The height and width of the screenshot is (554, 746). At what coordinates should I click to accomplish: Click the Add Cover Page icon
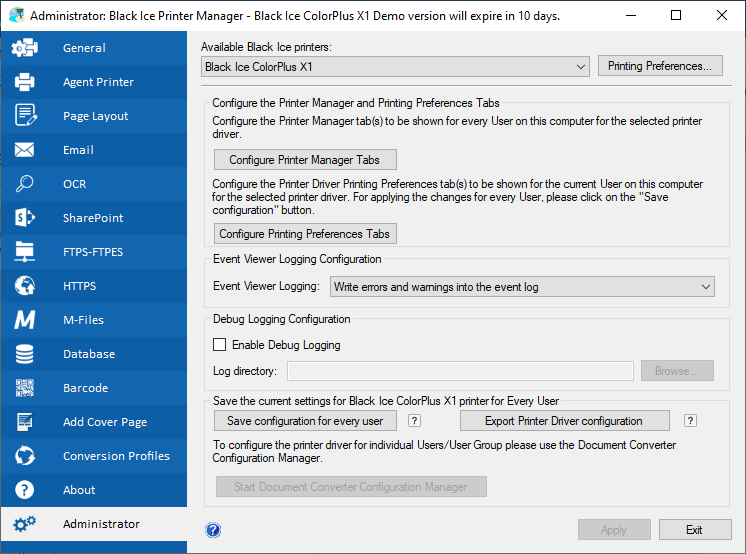tap(25, 422)
